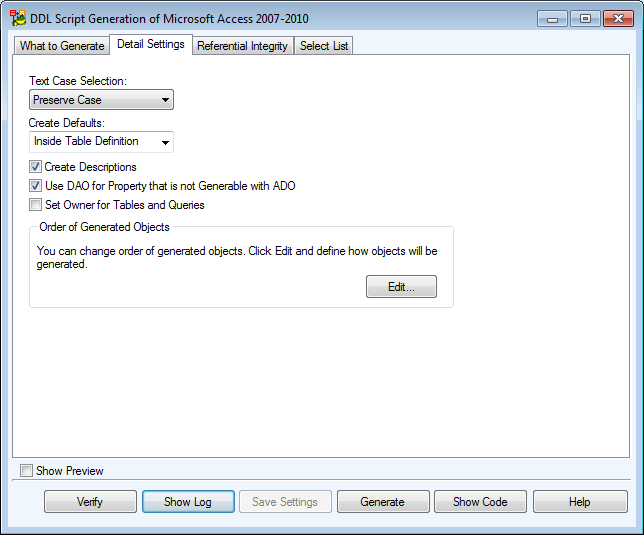Enable Set Owner for Tables and Queries
Image resolution: width=644 pixels, height=535 pixels.
36,205
